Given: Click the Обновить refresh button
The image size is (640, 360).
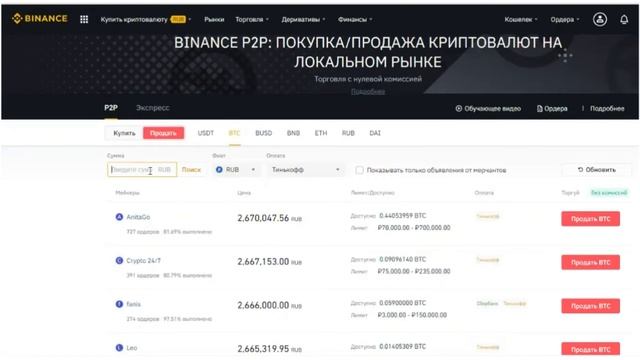Looking at the screenshot, I should point(596,169).
